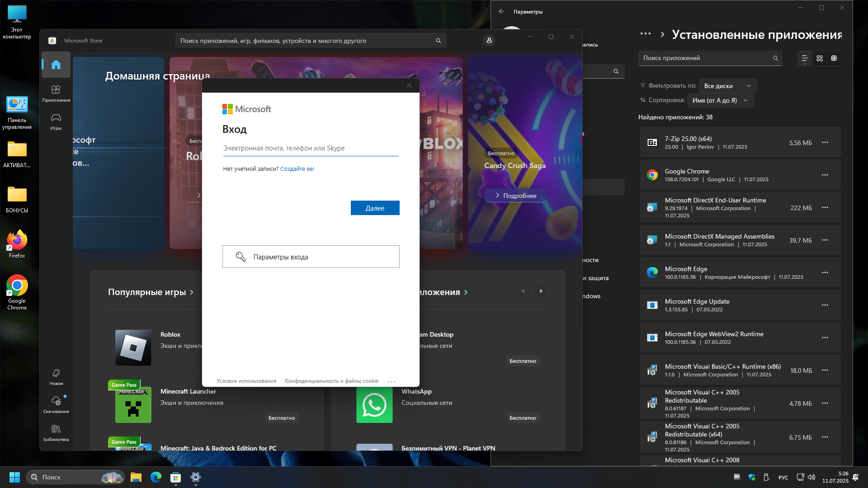Open more options for Google Chrome app
The width and height of the screenshot is (868, 488).
[825, 175]
